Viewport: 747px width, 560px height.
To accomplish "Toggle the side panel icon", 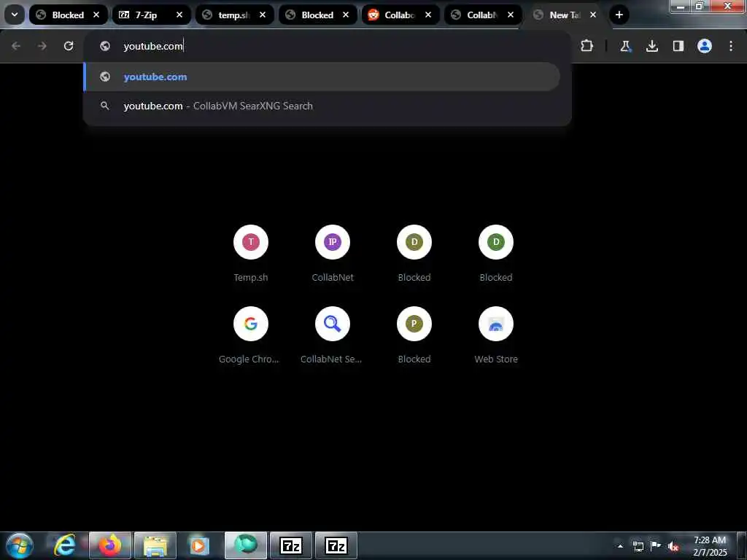I will [678, 46].
